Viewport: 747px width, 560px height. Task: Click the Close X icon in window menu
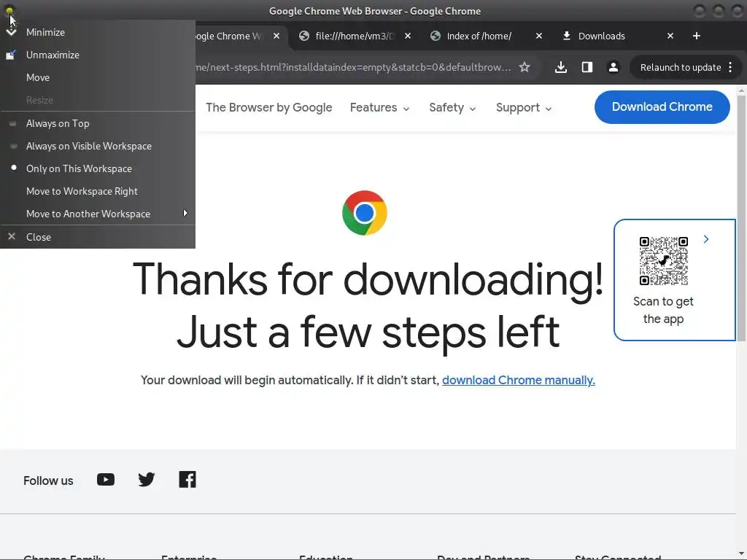click(x=12, y=236)
